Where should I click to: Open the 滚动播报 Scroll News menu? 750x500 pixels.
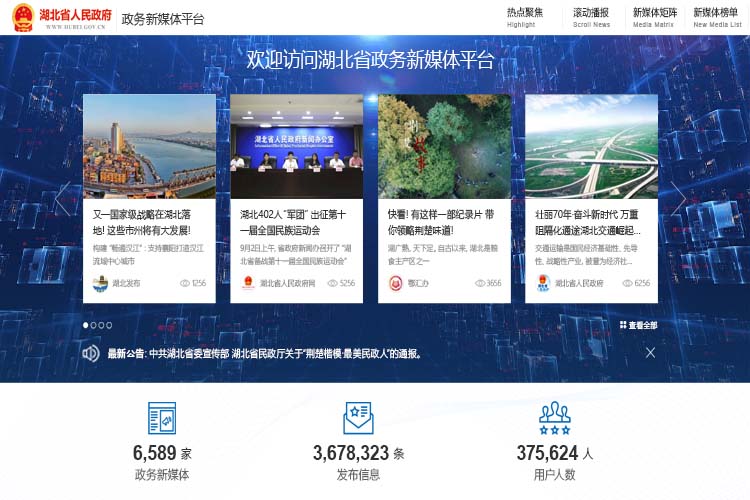(x=591, y=17)
